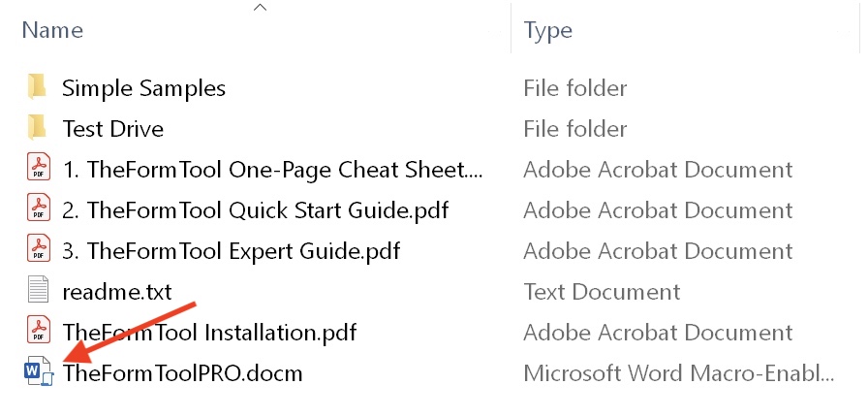
Task: Click 'Adobe Acrobat Document' type of Cheat Sheet
Action: tap(658, 170)
